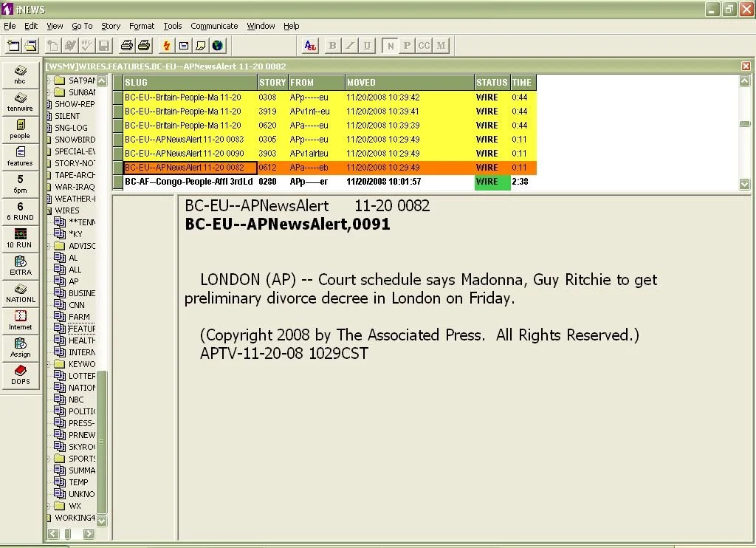Open the Assign sidebar shortcut

[x=20, y=348]
